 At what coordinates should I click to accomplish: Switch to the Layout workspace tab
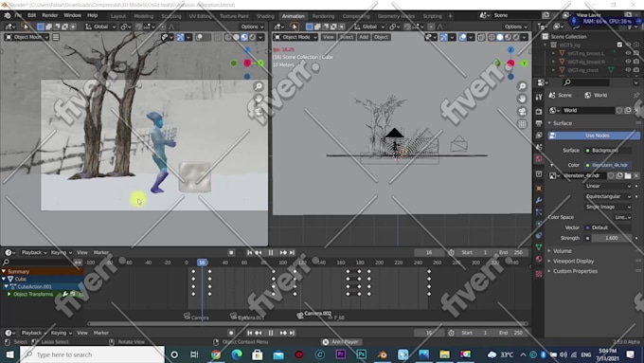pyautogui.click(x=118, y=16)
